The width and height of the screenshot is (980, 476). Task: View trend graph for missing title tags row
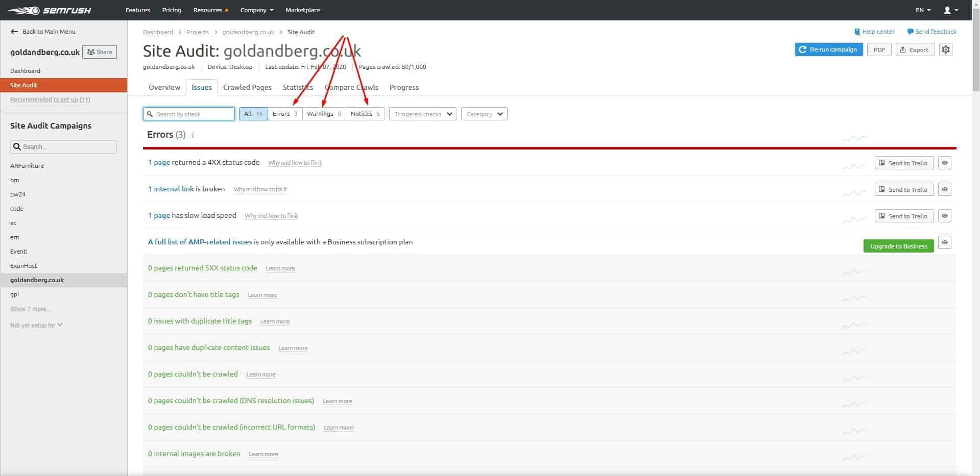pos(854,298)
